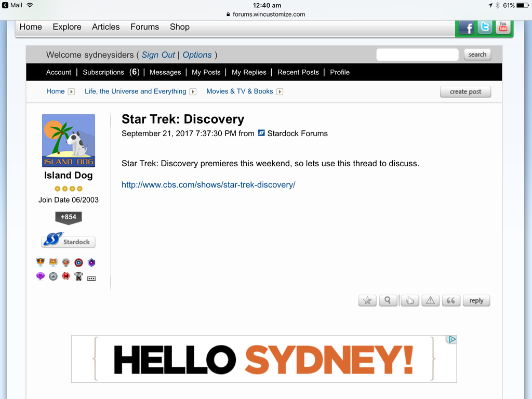
Task: Click the reply button
Action: (476, 301)
